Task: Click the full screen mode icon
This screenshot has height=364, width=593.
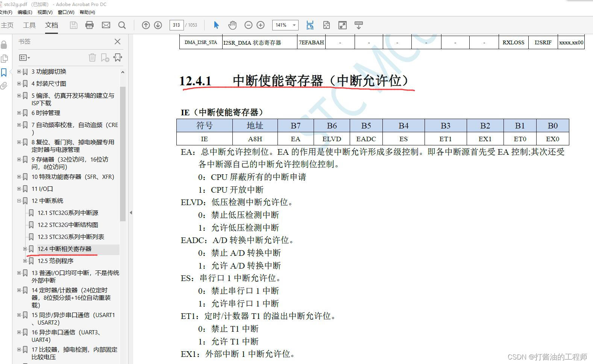Action: click(x=343, y=25)
